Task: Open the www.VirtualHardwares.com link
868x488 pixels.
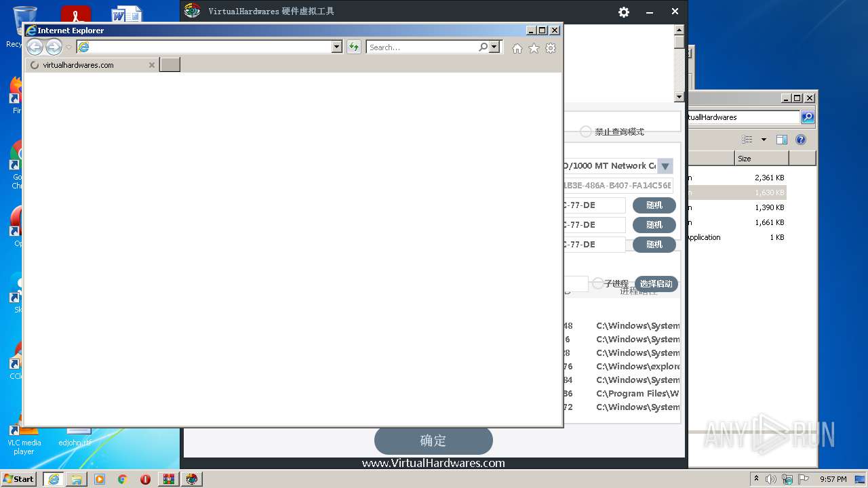Action: click(x=433, y=464)
